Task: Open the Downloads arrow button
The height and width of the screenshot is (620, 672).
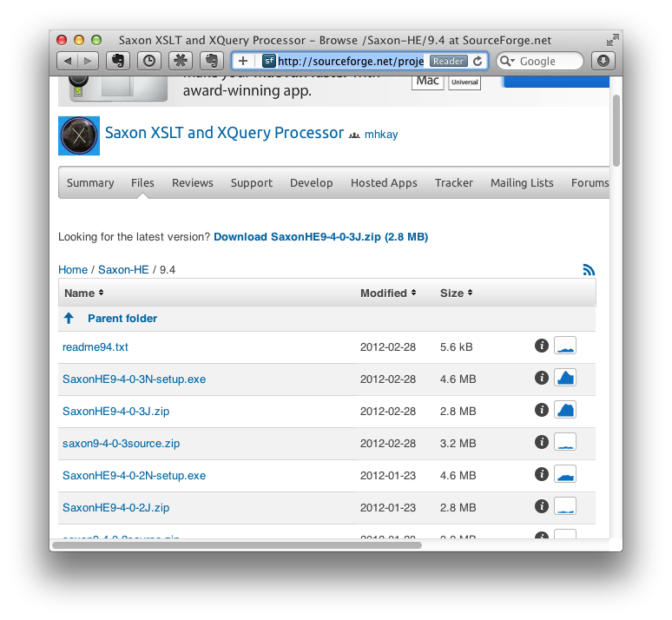Action: pos(603,61)
